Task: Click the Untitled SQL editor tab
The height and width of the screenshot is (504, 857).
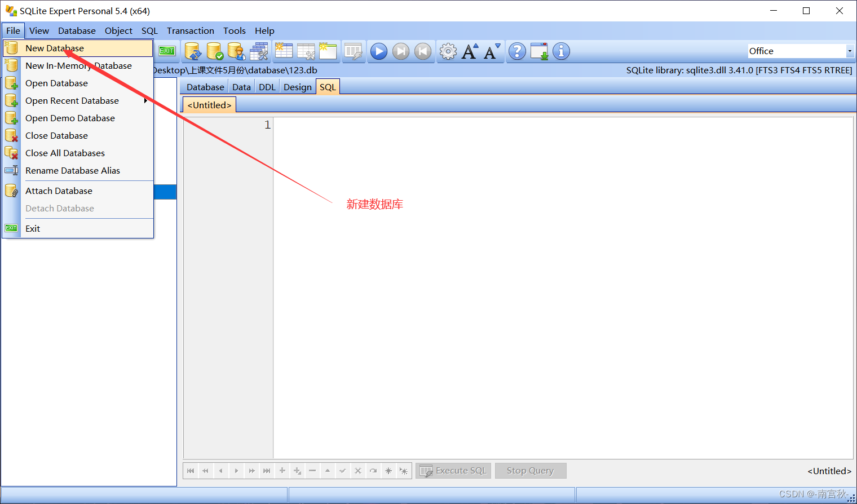Action: click(209, 104)
